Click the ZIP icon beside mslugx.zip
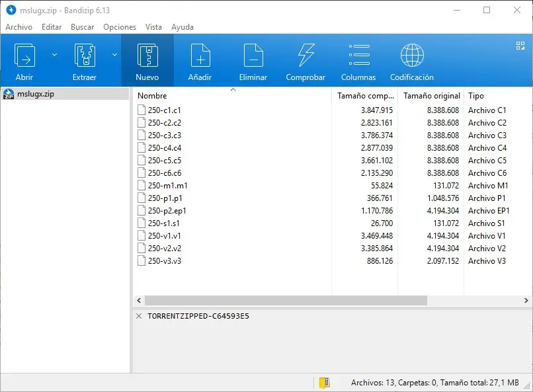Viewport: 533px width, 392px height. (x=9, y=94)
